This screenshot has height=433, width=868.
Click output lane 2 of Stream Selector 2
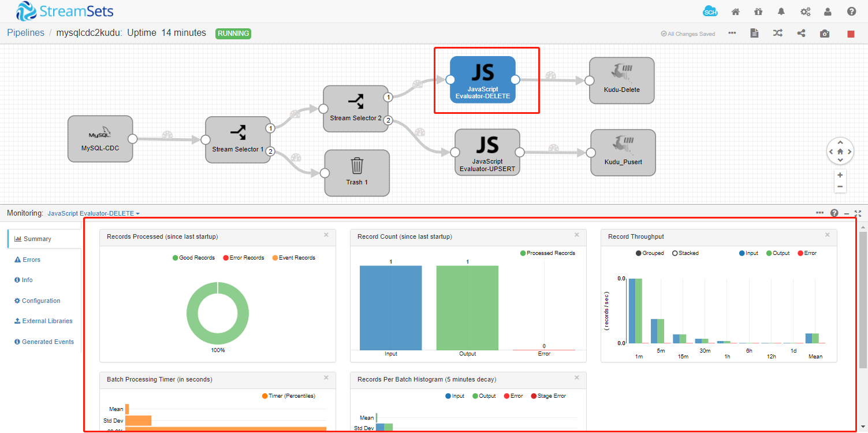pos(388,121)
